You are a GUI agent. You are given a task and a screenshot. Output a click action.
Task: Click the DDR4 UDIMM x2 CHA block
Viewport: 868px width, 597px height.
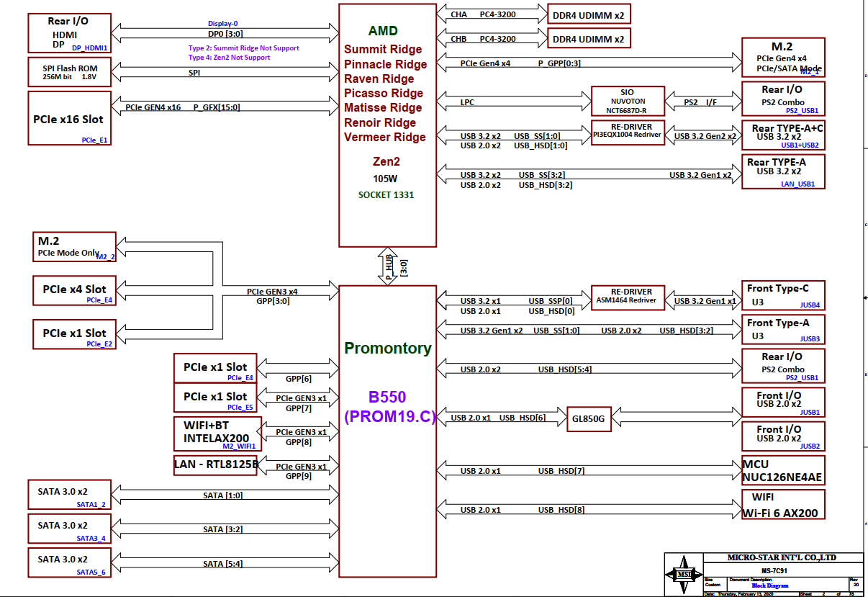(589, 14)
